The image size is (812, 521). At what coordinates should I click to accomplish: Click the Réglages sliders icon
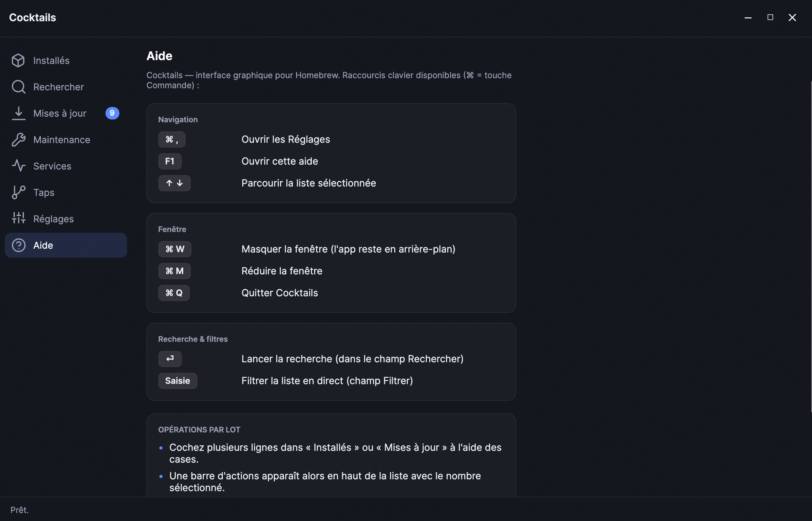tap(18, 219)
